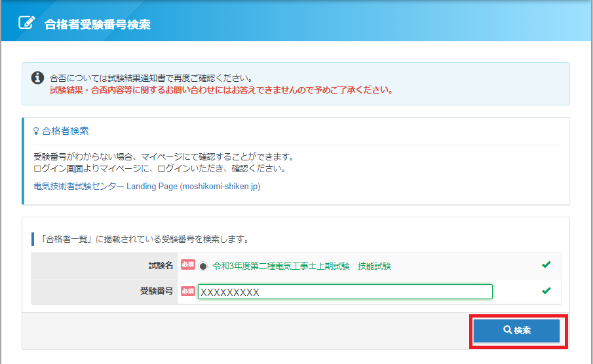Click the 必須 badge in the 試験名 row
593x364 pixels.
[x=187, y=266]
